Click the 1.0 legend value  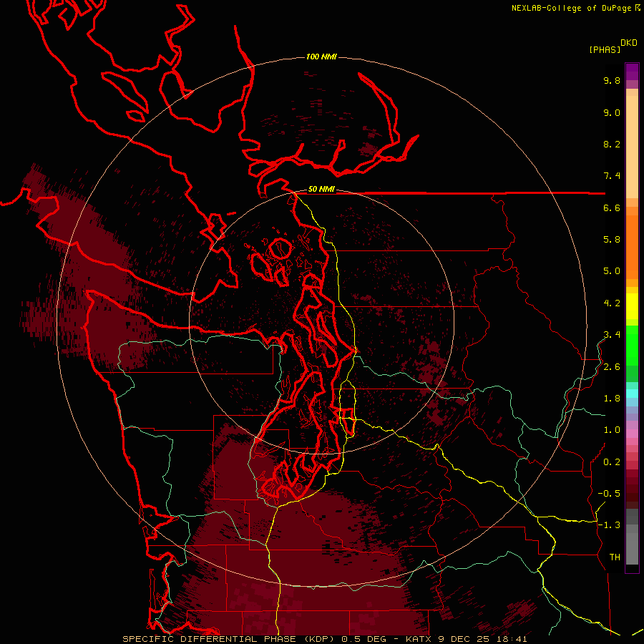tap(612, 430)
